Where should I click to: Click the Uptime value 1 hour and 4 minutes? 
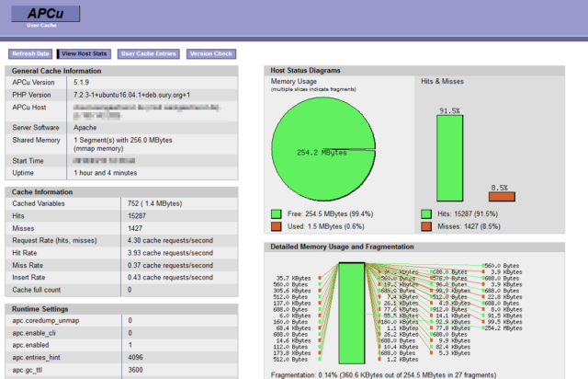click(x=106, y=173)
